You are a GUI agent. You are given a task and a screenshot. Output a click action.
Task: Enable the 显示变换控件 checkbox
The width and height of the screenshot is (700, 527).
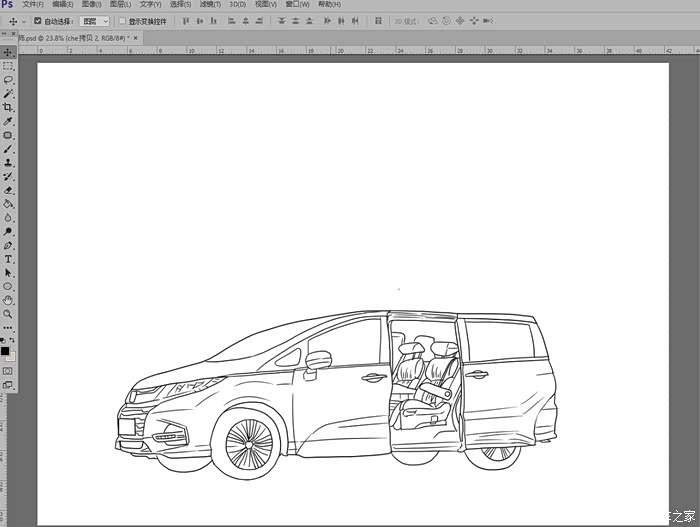[x=122, y=20]
